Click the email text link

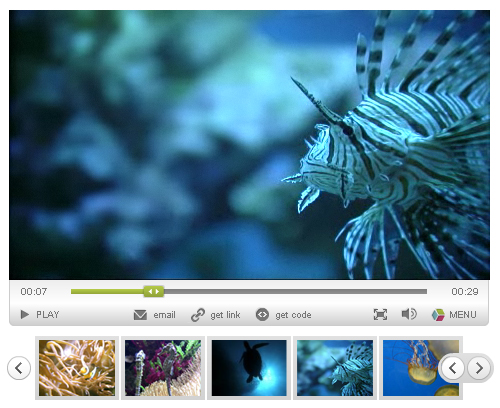(x=164, y=315)
